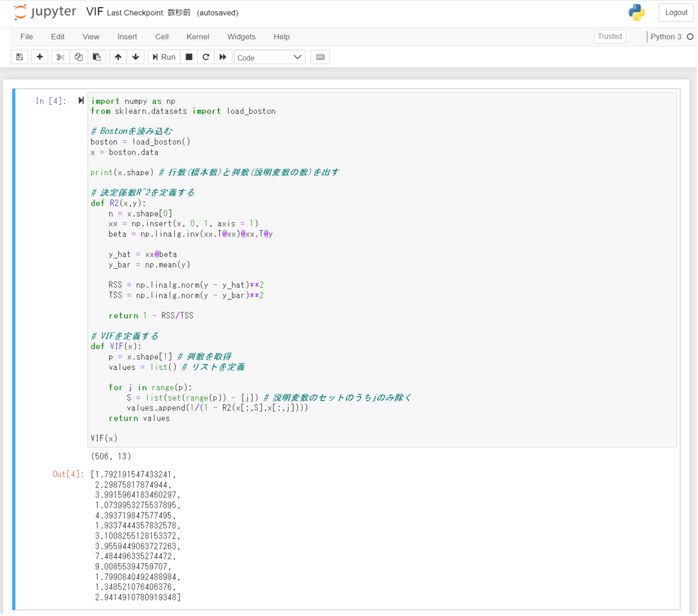Screen dimensions: 698x616
Task: Click the Jupyter logo
Action: 45,12
